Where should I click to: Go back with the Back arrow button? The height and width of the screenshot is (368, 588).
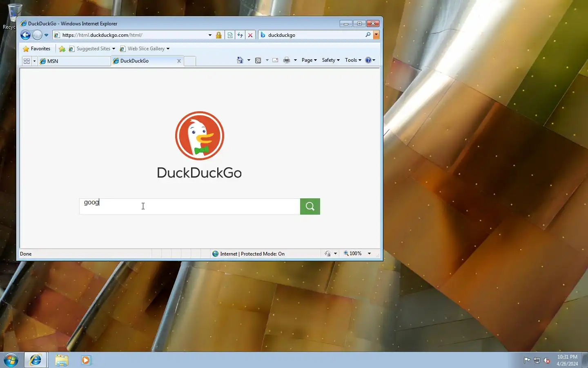[x=25, y=35]
